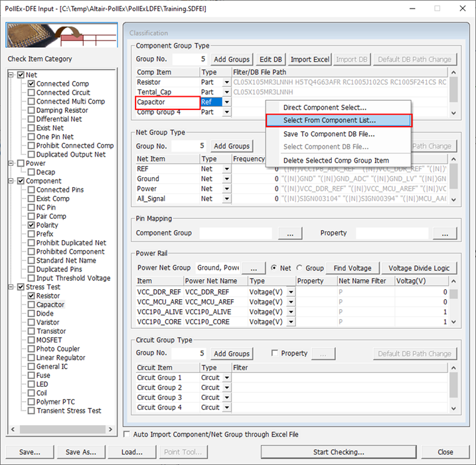Viewport: 476px width, 465px height.
Task: Select the Group radio button in Power Rail
Action: [299, 268]
